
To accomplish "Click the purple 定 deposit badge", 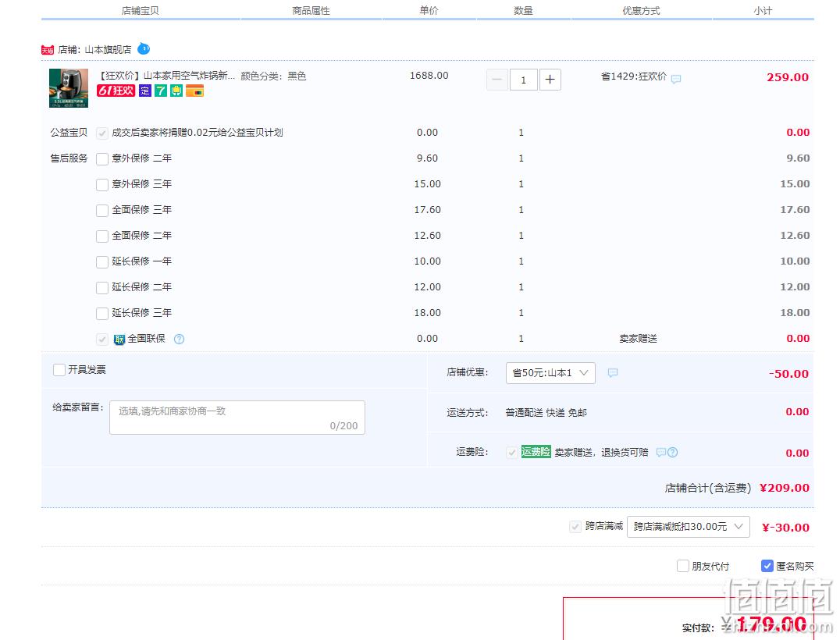I will [145, 91].
